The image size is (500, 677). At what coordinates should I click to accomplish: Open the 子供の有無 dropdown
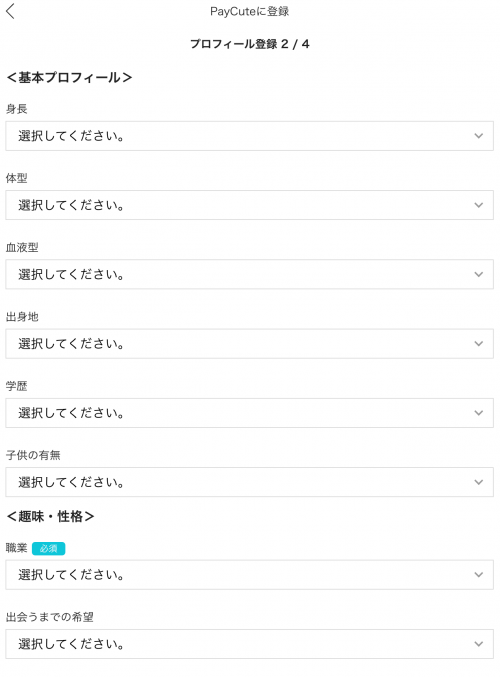(x=250, y=482)
